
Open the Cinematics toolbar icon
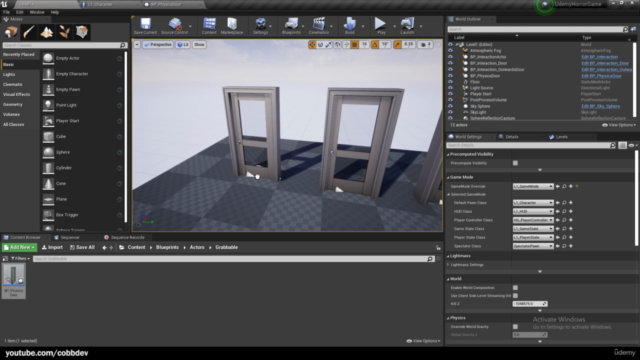point(319,26)
